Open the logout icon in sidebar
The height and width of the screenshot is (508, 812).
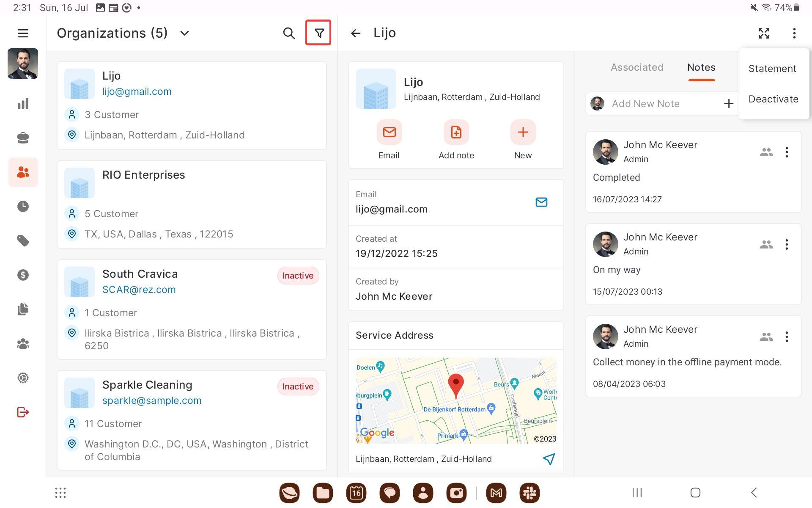click(x=23, y=412)
